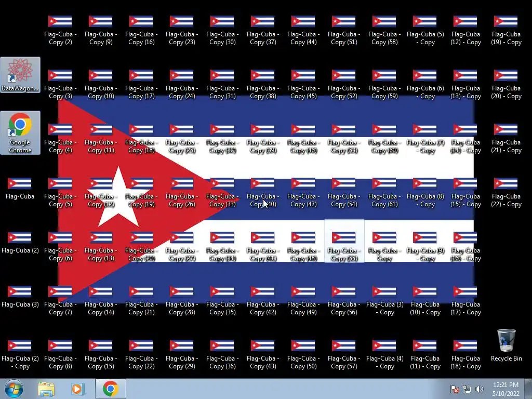Select Flag-Cuba - Copy (57) file
This screenshot has width=532, height=399.
pos(344,354)
